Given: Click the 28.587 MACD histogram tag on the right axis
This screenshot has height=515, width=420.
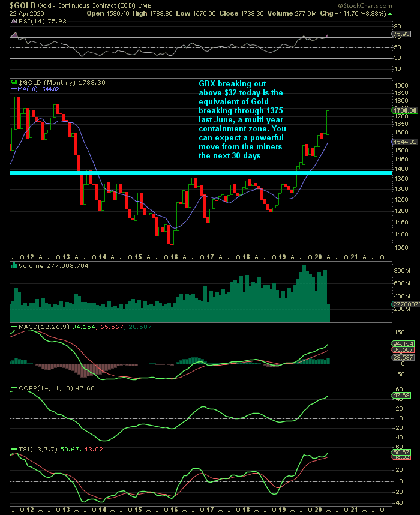Looking at the screenshot, I should tap(403, 357).
